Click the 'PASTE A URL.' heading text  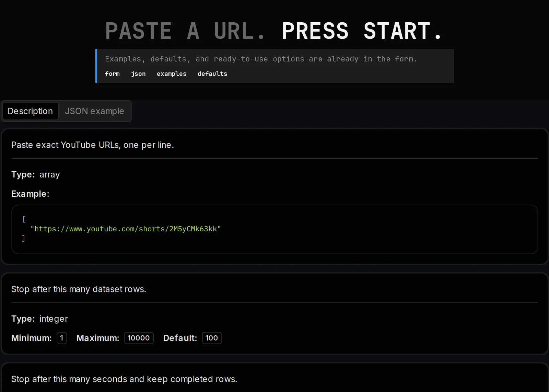[186, 31]
